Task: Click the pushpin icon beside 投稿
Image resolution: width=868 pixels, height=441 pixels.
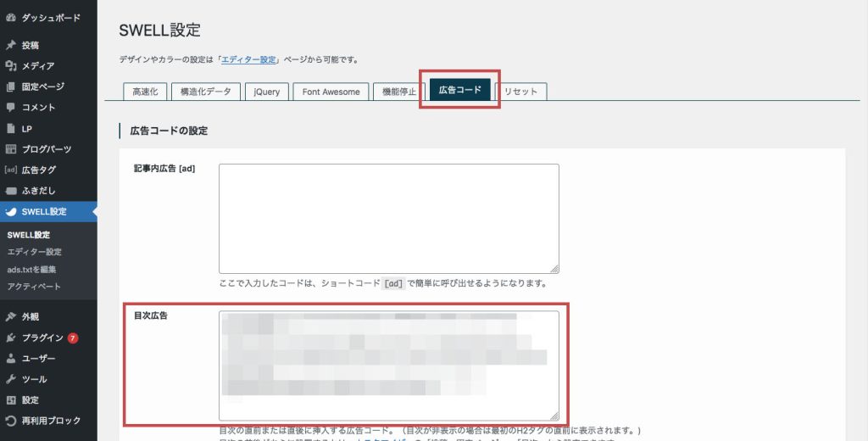Action: point(10,46)
